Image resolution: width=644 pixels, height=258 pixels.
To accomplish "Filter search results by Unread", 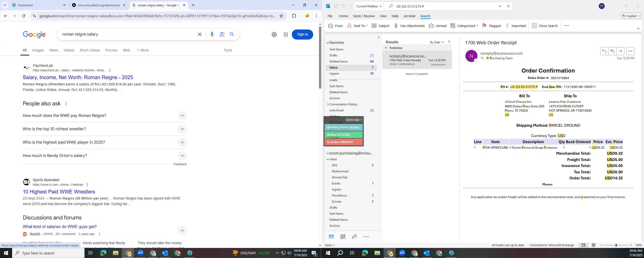I will pos(437,26).
